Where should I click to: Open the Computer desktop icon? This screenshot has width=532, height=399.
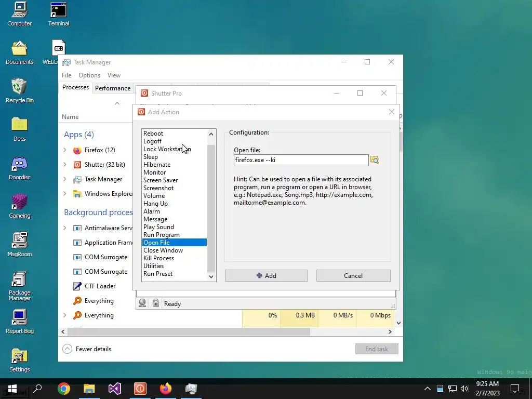[x=20, y=14]
